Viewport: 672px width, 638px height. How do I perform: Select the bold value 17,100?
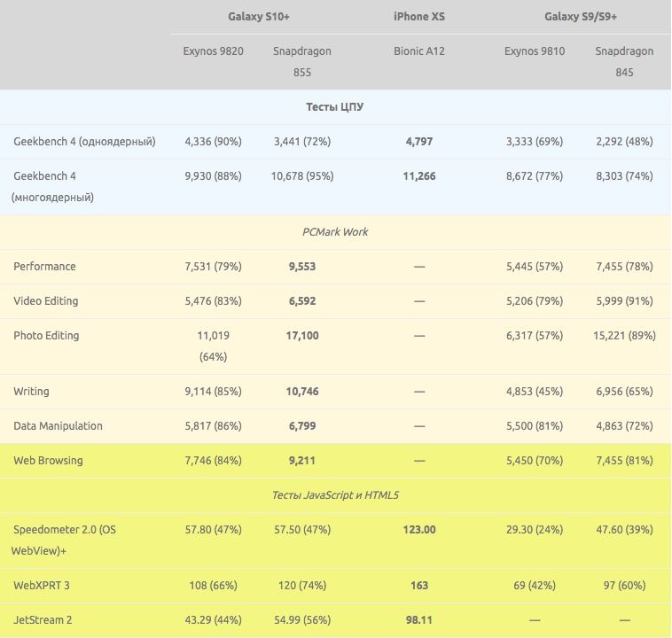pyautogui.click(x=302, y=336)
